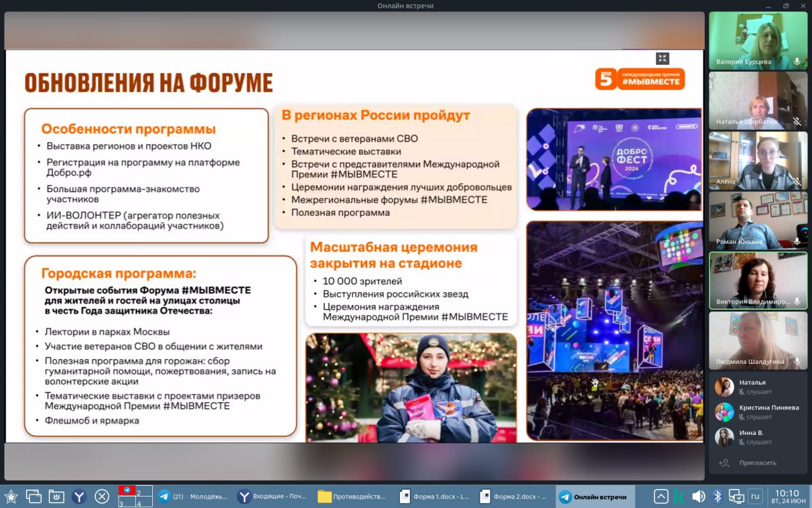Image resolution: width=812 pixels, height=508 pixels.
Task: Click Алёна's muted microphone icon
Action: pos(797,182)
